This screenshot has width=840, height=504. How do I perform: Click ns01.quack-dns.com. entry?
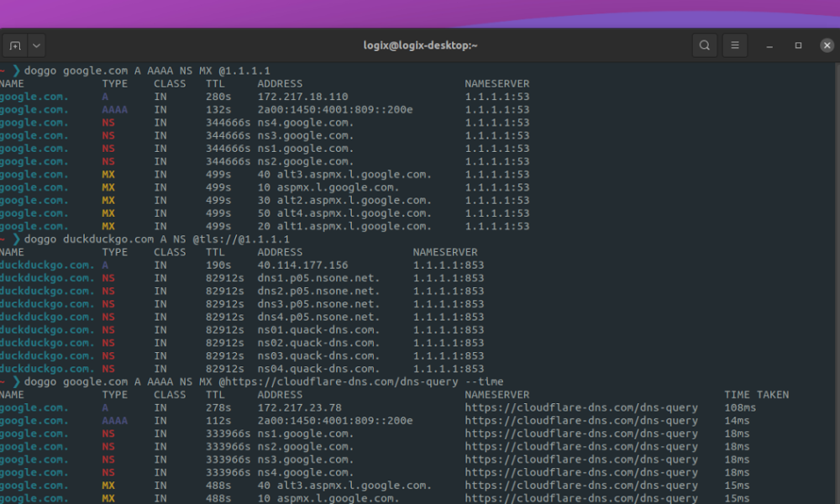(x=318, y=330)
